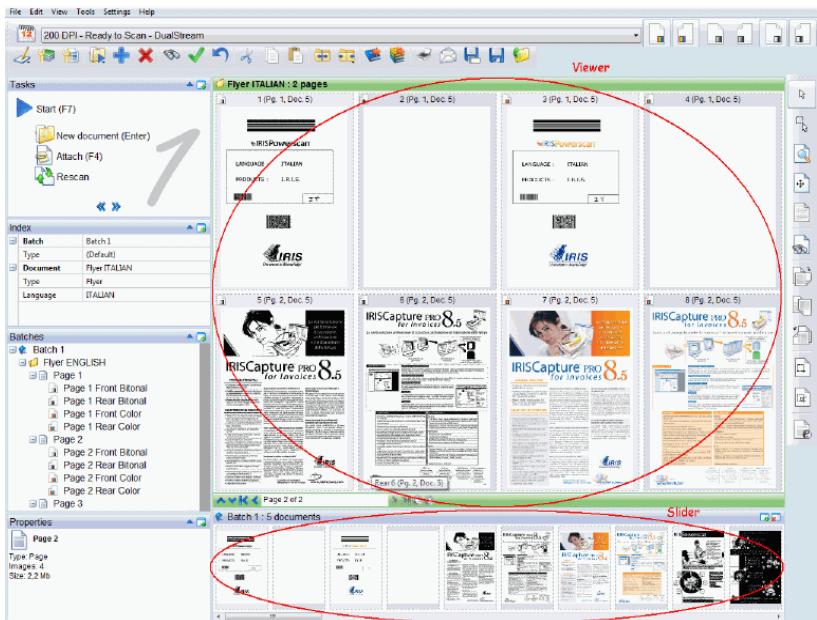Click the copy pages icon

click(x=272, y=55)
